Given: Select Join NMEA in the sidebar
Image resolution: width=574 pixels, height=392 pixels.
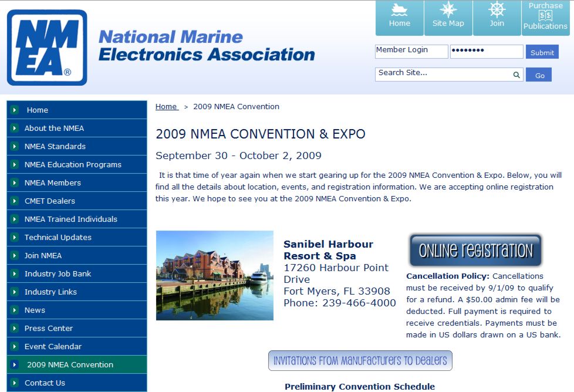Looking at the screenshot, I should (x=77, y=255).
